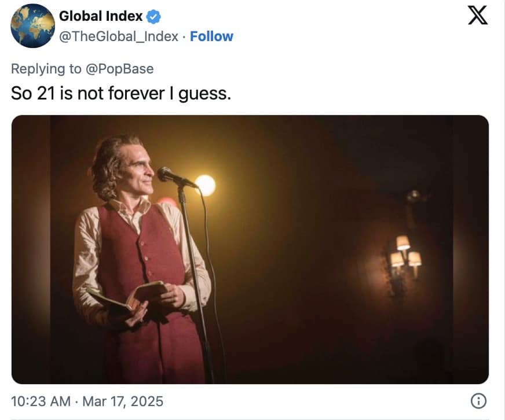The width and height of the screenshot is (505, 420).
Task: Click the Global Index display name
Action: pos(101,16)
